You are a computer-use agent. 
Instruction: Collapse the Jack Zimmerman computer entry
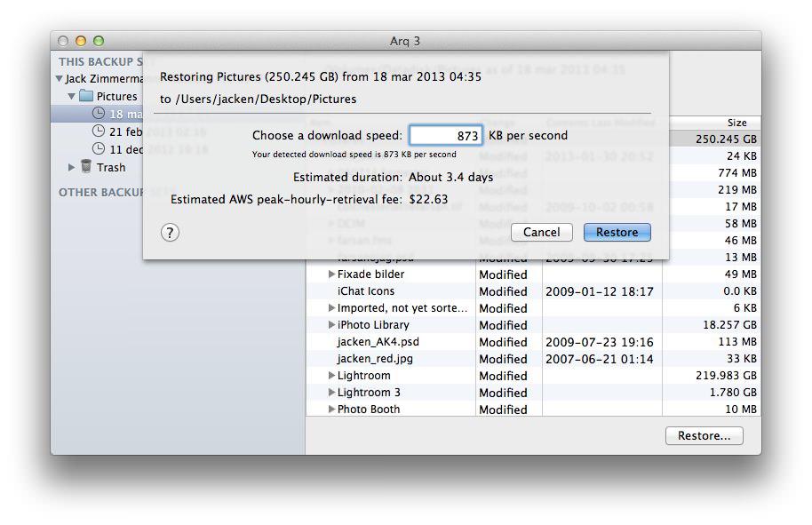59,79
